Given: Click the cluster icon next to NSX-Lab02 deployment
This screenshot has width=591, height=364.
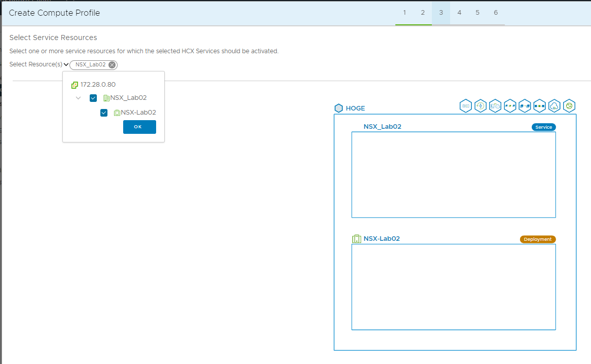Looking at the screenshot, I should 356,238.
